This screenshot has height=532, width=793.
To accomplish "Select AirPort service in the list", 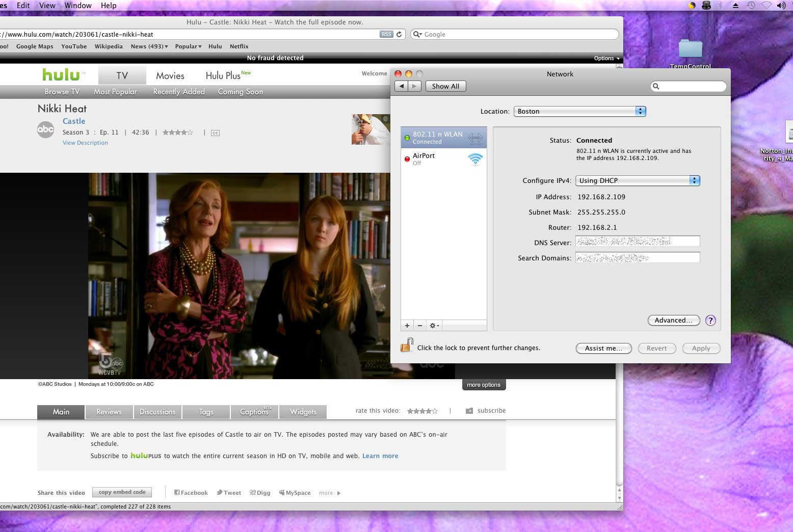I will 444,159.
